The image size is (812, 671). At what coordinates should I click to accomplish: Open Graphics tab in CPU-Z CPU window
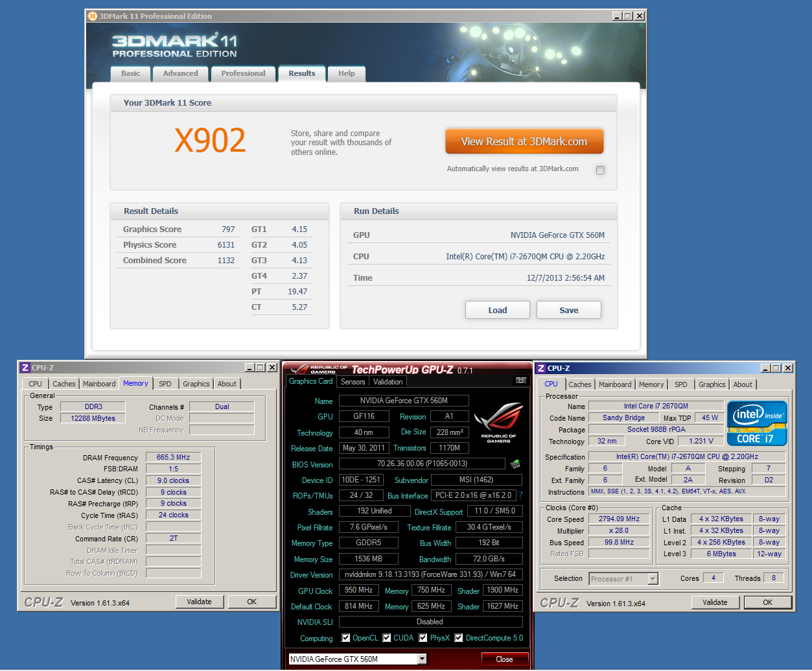pyautogui.click(x=712, y=384)
